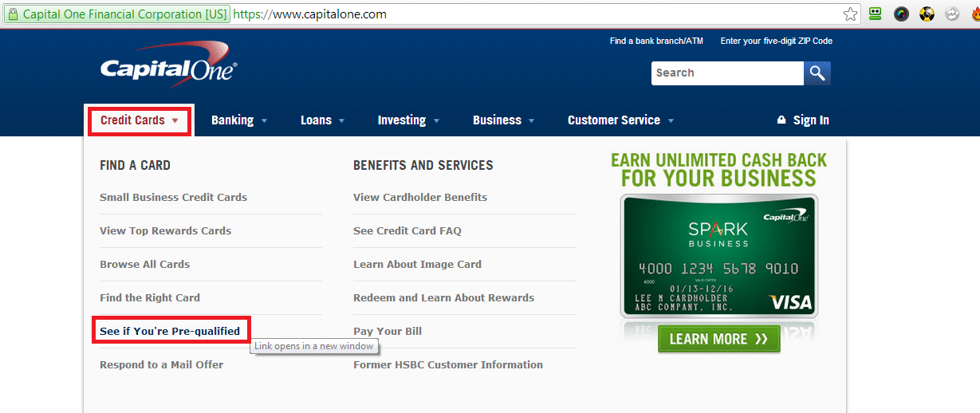The image size is (980, 413).
Task: Click Find a bank branch/ATM link
Action: [656, 41]
